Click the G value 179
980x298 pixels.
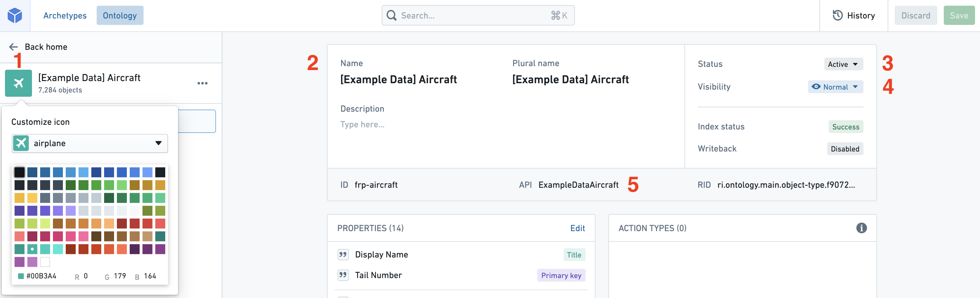[x=120, y=276]
